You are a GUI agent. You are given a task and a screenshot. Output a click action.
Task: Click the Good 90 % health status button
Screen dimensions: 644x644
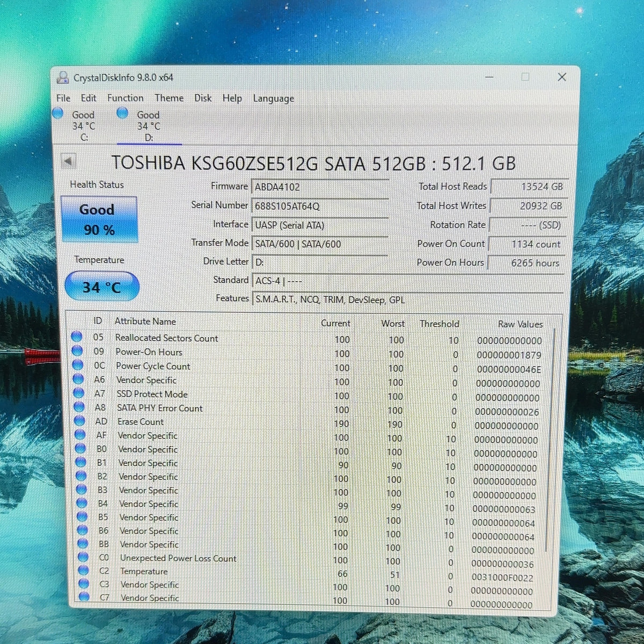(x=99, y=219)
